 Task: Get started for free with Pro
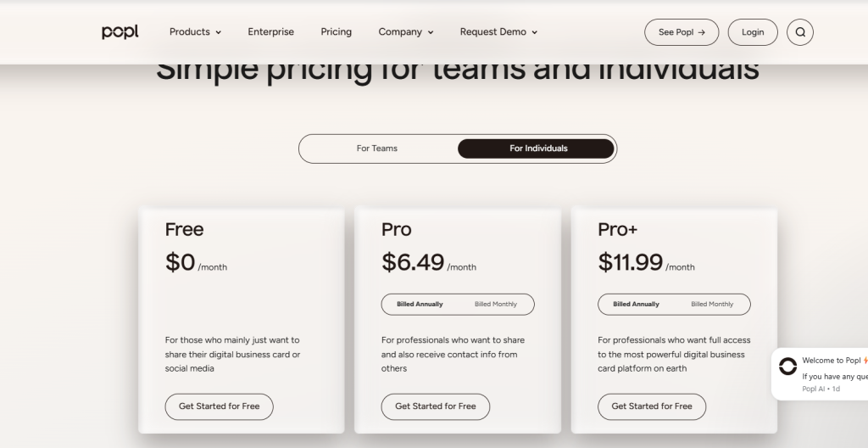435,406
